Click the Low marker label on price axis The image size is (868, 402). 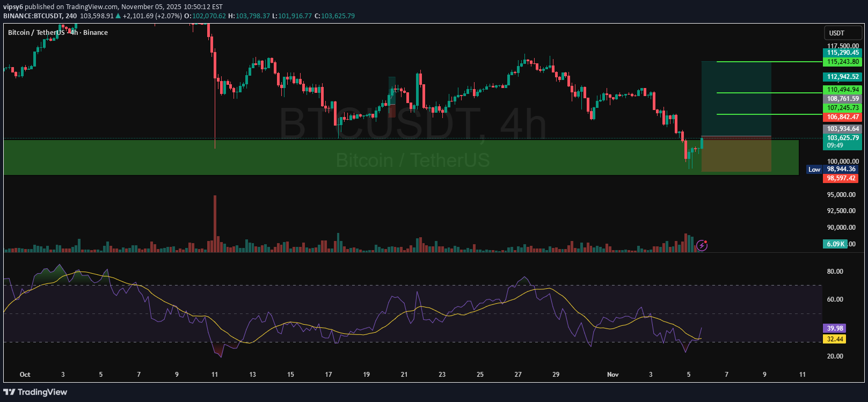tap(814, 170)
